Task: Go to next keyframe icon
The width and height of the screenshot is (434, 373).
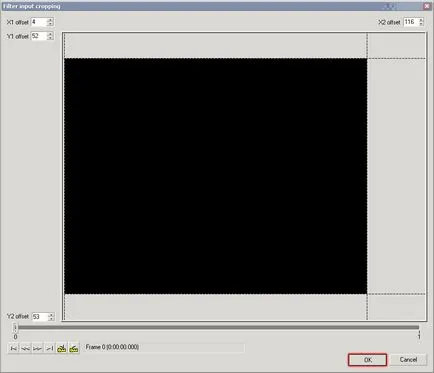Action: pos(74,348)
